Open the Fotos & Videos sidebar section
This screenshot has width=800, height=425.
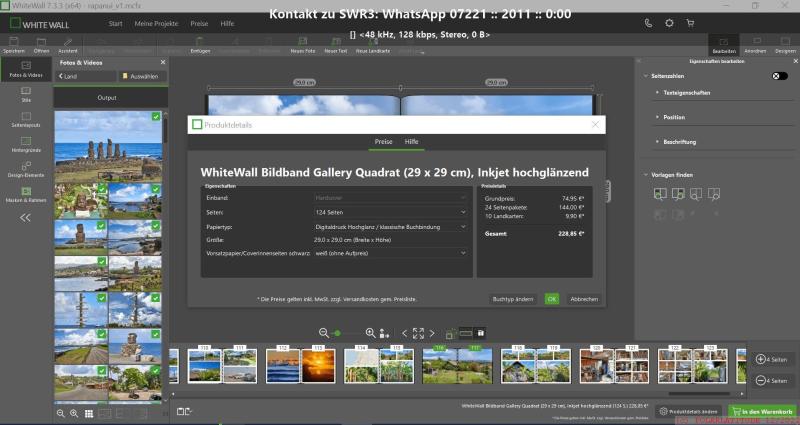click(x=26, y=69)
